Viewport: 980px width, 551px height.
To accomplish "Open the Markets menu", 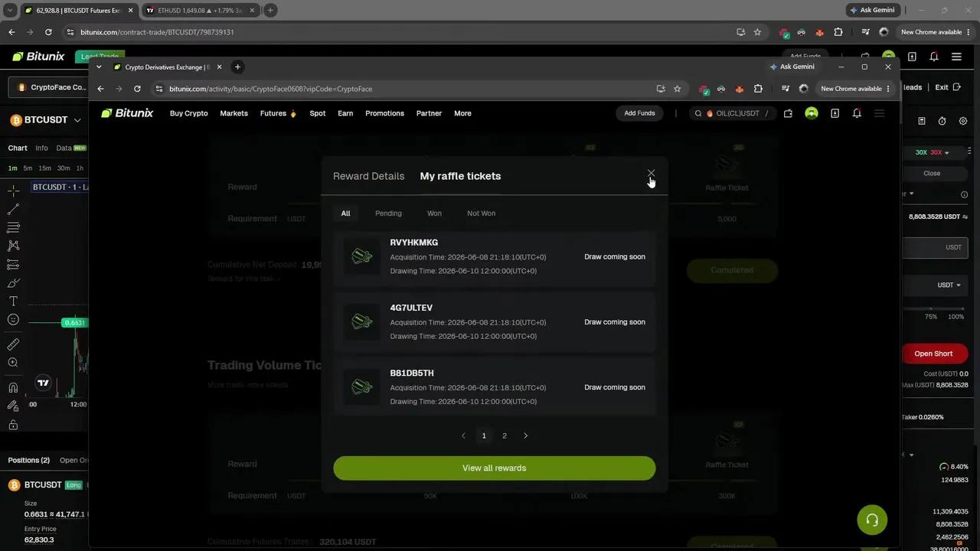I will click(x=234, y=113).
